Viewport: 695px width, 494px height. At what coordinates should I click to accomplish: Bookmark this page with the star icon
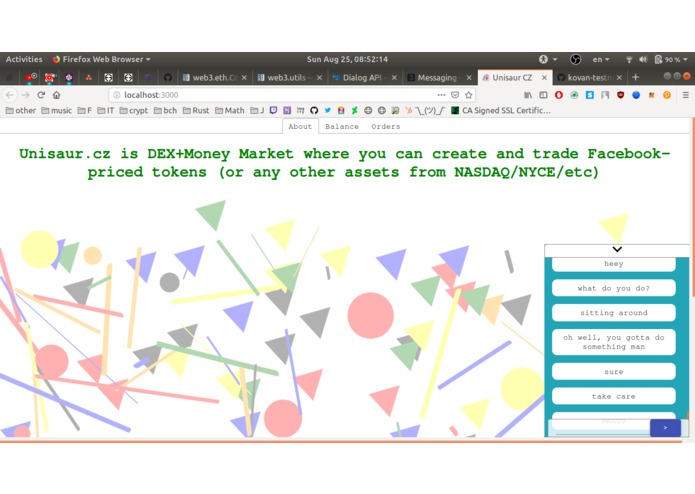(469, 95)
